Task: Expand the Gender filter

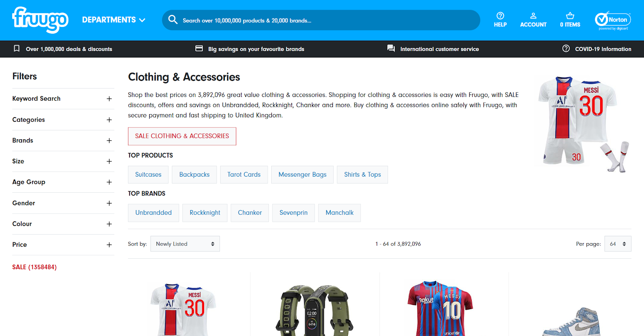Action: tap(63, 203)
